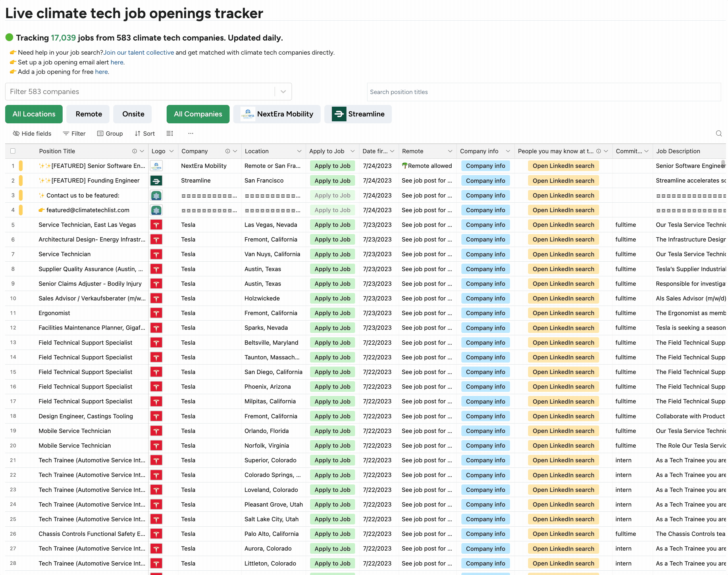Click the Tesla logo in row 28
This screenshot has height=575, width=728.
coord(156,563)
